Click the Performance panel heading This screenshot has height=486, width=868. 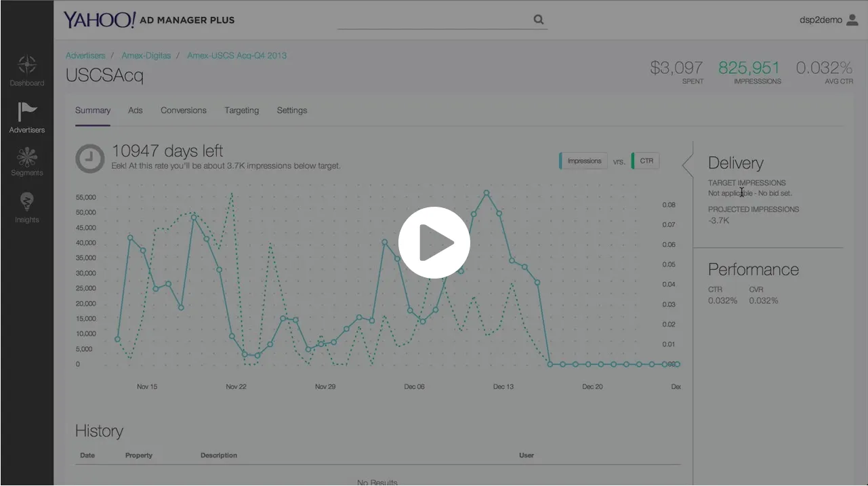(x=753, y=270)
